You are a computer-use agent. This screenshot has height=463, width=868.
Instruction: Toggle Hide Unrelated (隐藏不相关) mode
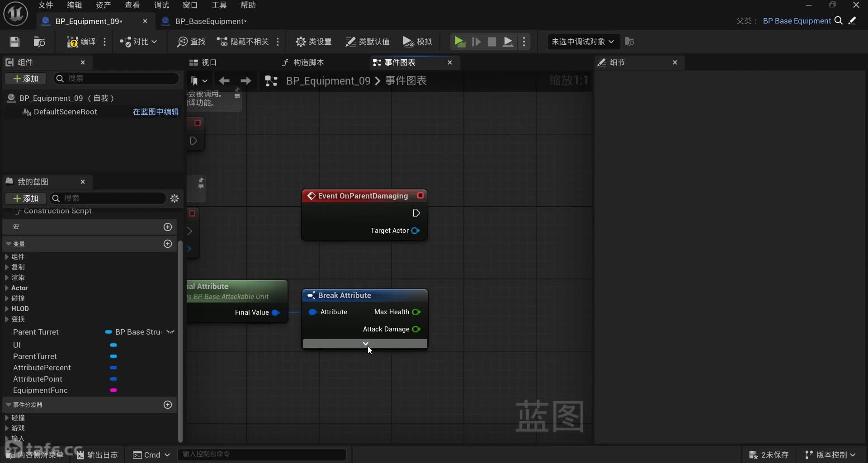(x=243, y=42)
